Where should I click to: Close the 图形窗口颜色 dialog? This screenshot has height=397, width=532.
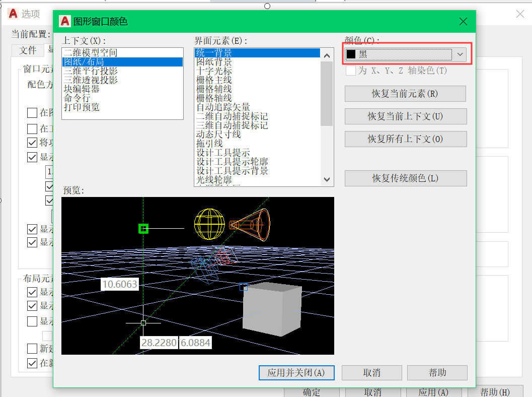(463, 21)
